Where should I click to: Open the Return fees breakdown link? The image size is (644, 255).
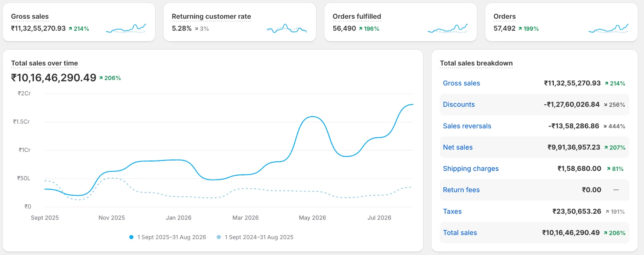point(461,190)
